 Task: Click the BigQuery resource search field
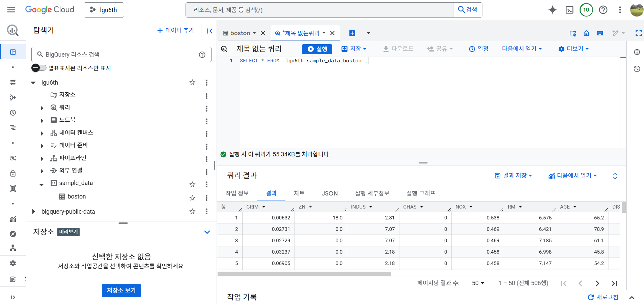pyautogui.click(x=121, y=54)
